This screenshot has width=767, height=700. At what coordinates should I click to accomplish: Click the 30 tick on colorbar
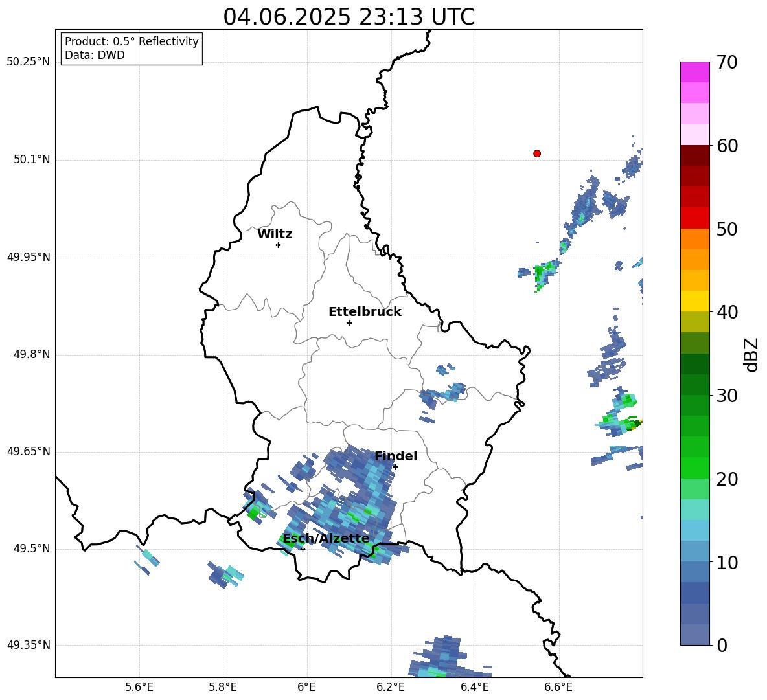[727, 396]
